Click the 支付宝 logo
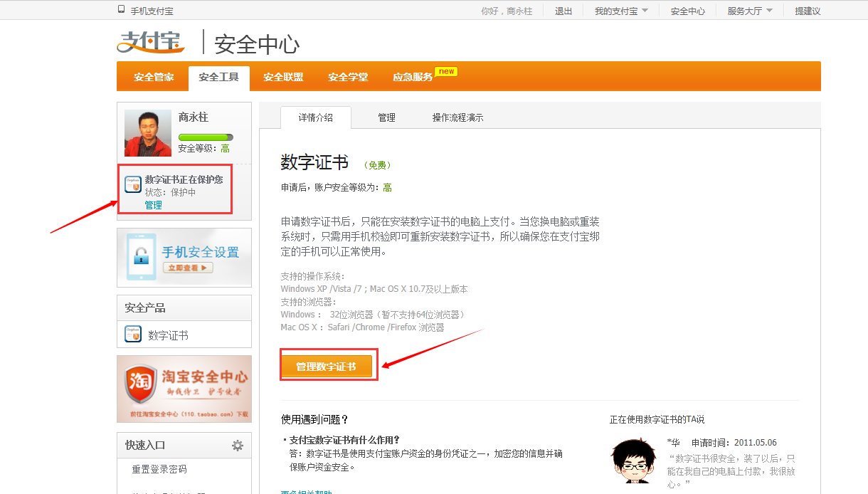This screenshot has height=494, width=868. [x=151, y=43]
